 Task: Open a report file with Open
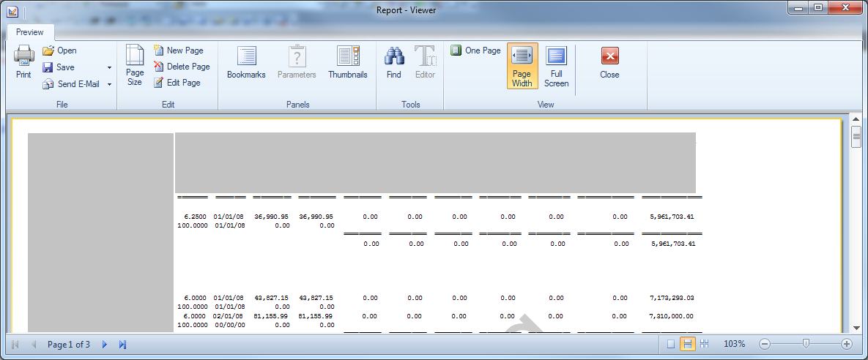pyautogui.click(x=60, y=50)
